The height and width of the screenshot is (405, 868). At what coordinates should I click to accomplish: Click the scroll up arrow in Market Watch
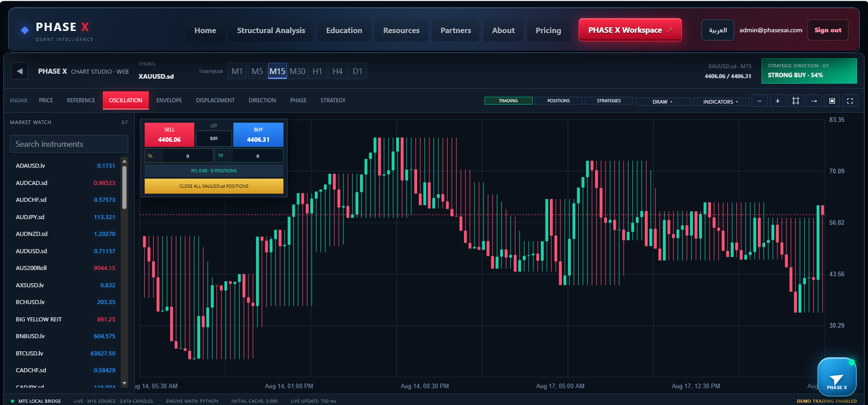coord(124,161)
